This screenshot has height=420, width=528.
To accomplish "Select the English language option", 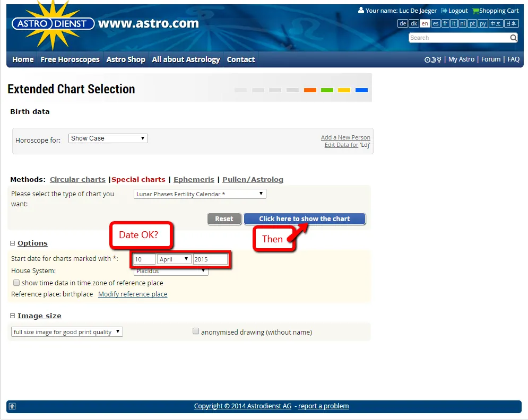I will (x=425, y=23).
